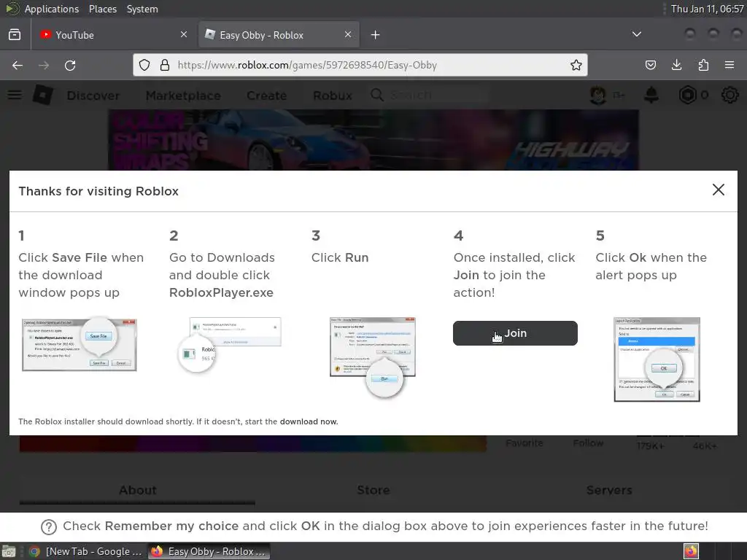Open the Firefox View icon
This screenshot has width=747, height=560.
point(15,35)
